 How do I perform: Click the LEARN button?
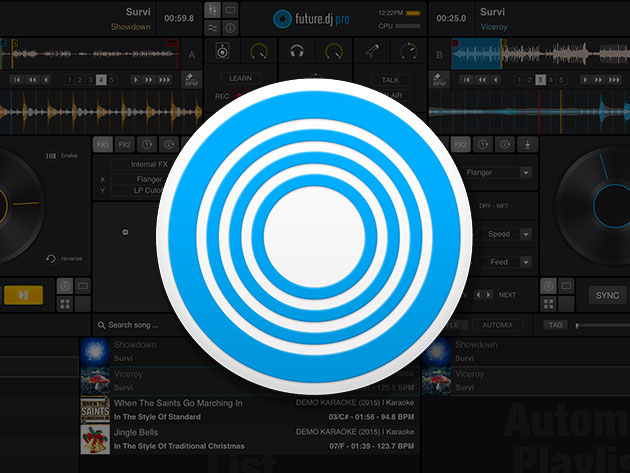tap(241, 78)
